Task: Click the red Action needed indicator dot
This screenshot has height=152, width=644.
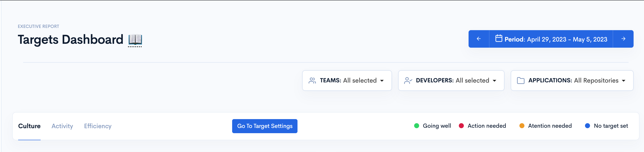Action: (461, 126)
